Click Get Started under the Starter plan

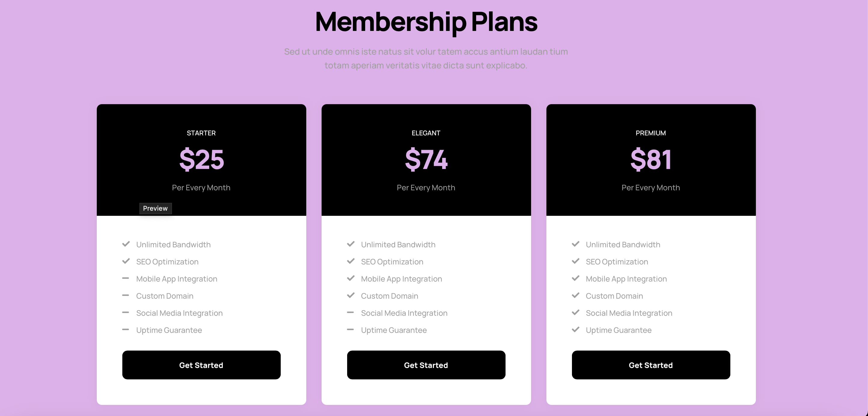click(201, 365)
